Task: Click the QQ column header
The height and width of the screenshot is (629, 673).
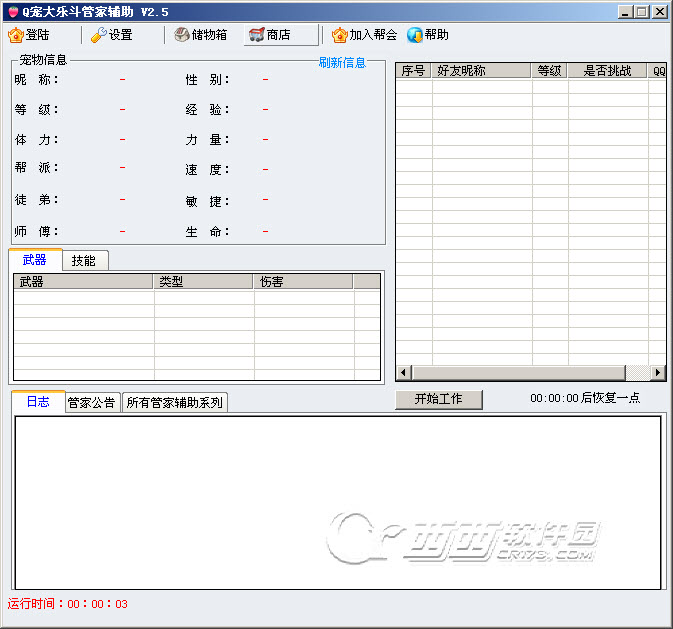Action: pyautogui.click(x=658, y=70)
